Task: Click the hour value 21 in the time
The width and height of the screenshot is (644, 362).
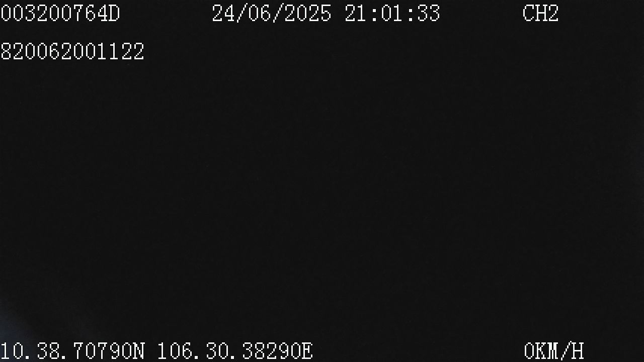Action: point(356,13)
